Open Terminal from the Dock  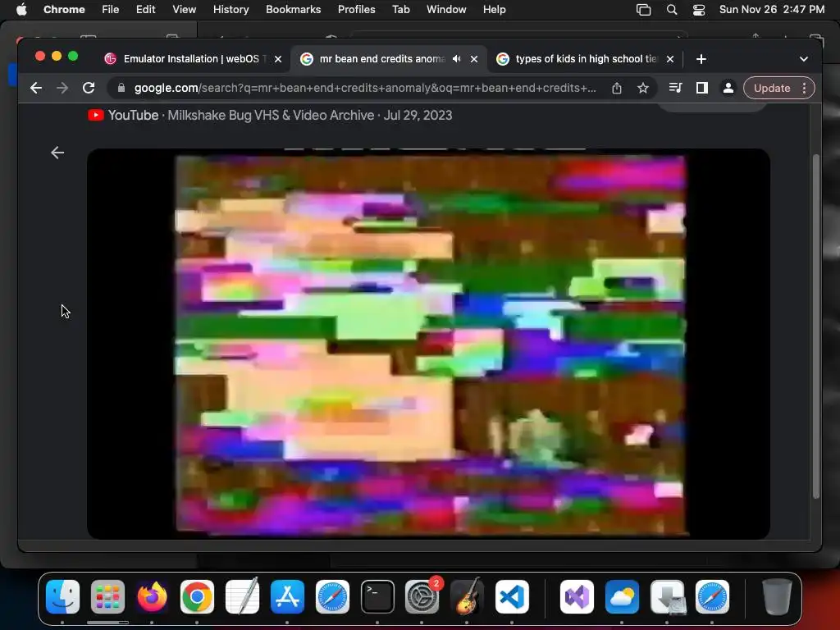[x=377, y=596]
